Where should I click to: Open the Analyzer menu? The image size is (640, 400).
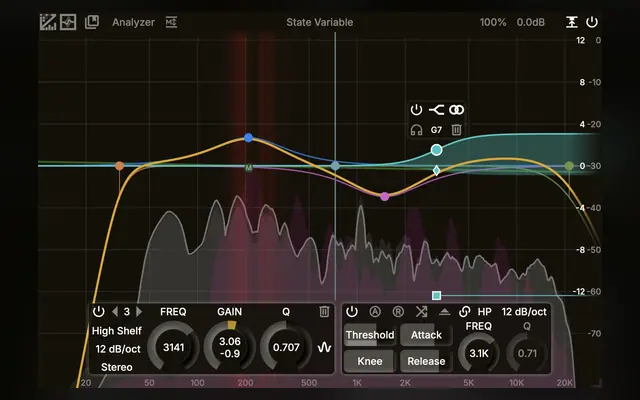(133, 22)
